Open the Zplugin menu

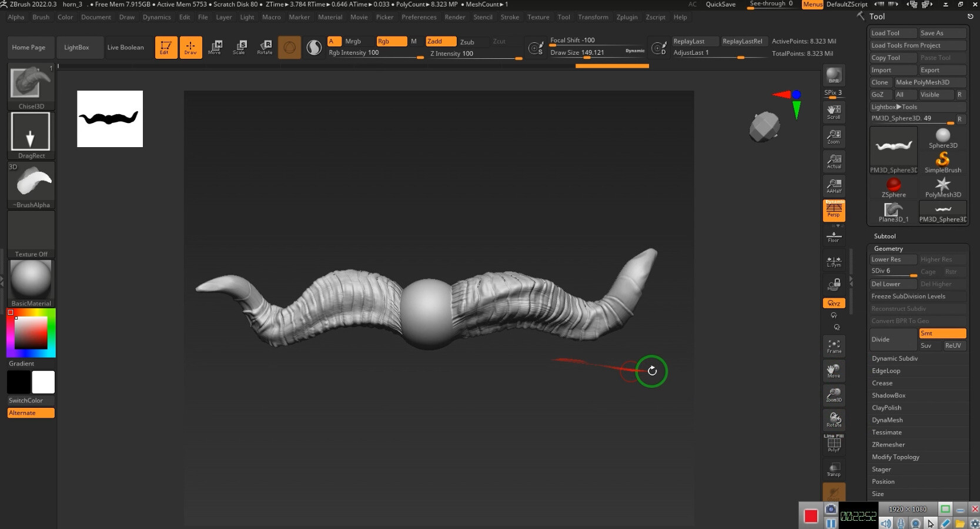(x=627, y=17)
